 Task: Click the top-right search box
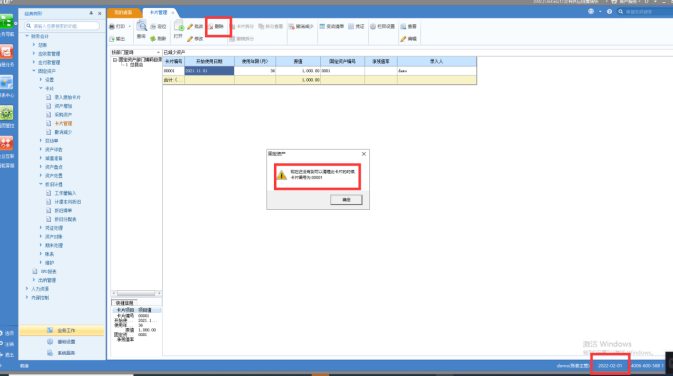[644, 12]
